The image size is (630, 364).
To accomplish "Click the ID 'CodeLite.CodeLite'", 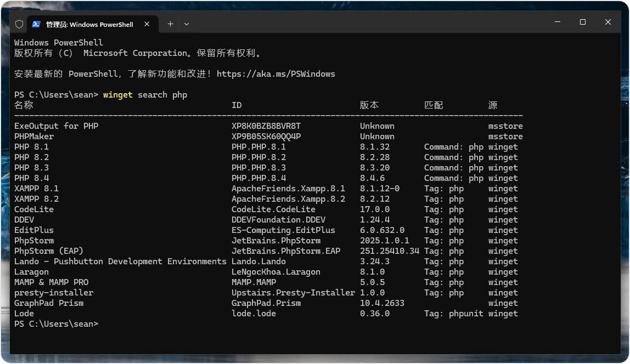I will 273,209.
